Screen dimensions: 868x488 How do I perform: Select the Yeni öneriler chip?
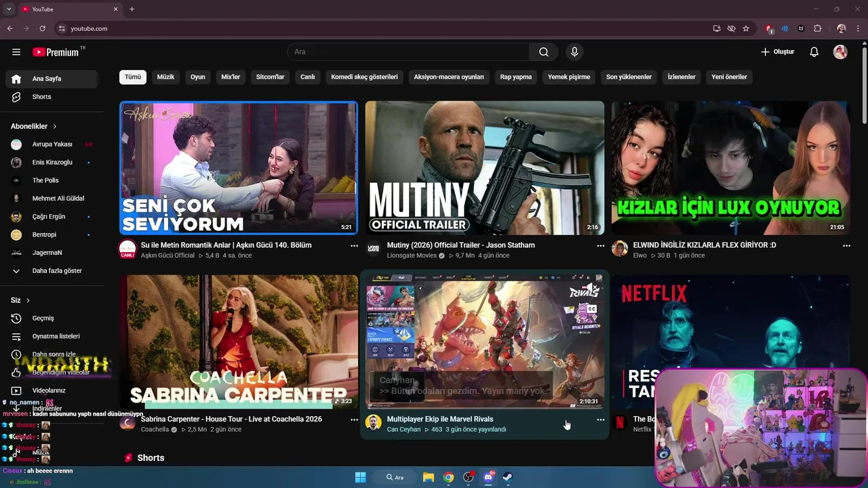pos(729,77)
